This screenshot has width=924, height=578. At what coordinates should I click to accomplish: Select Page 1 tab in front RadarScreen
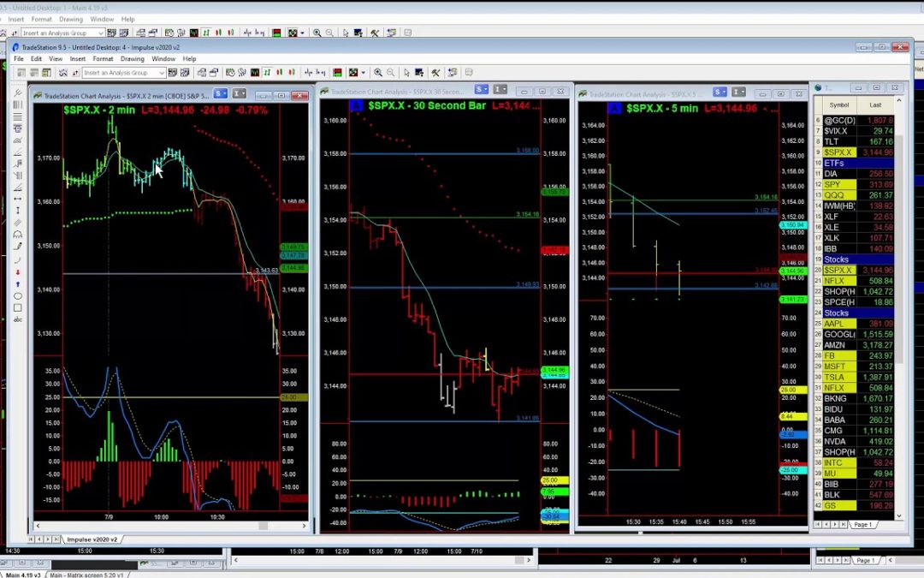click(862, 524)
